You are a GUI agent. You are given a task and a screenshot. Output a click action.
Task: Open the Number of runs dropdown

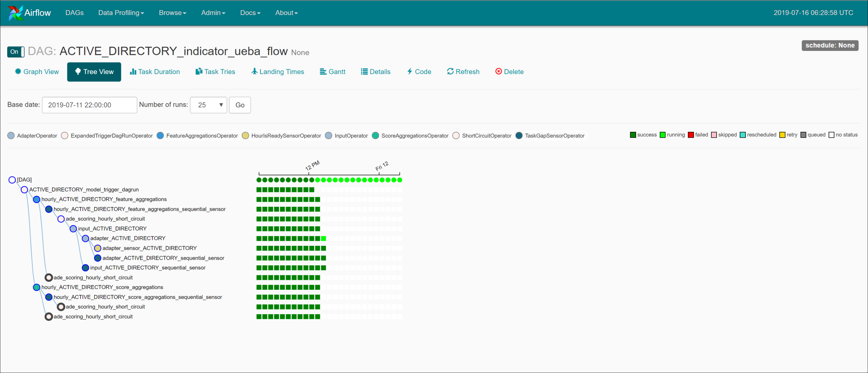coord(208,105)
